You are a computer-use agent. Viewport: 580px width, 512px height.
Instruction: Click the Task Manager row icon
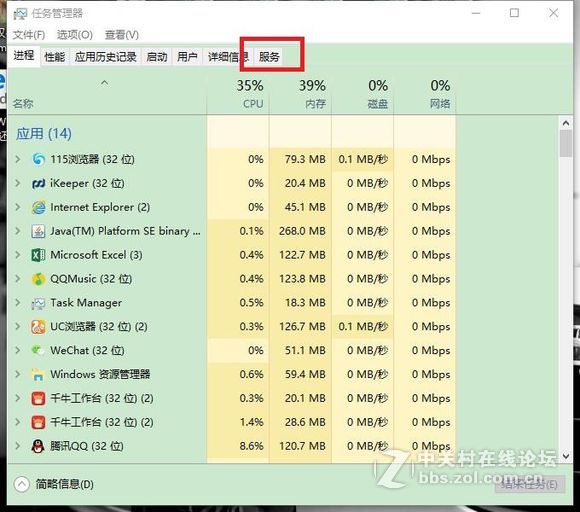pyautogui.click(x=38, y=303)
